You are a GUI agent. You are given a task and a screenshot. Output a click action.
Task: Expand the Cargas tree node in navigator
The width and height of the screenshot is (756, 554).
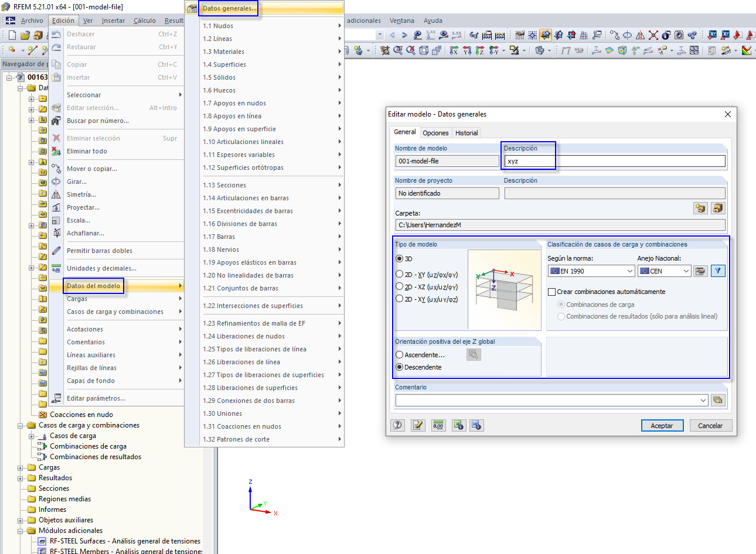tap(21, 468)
